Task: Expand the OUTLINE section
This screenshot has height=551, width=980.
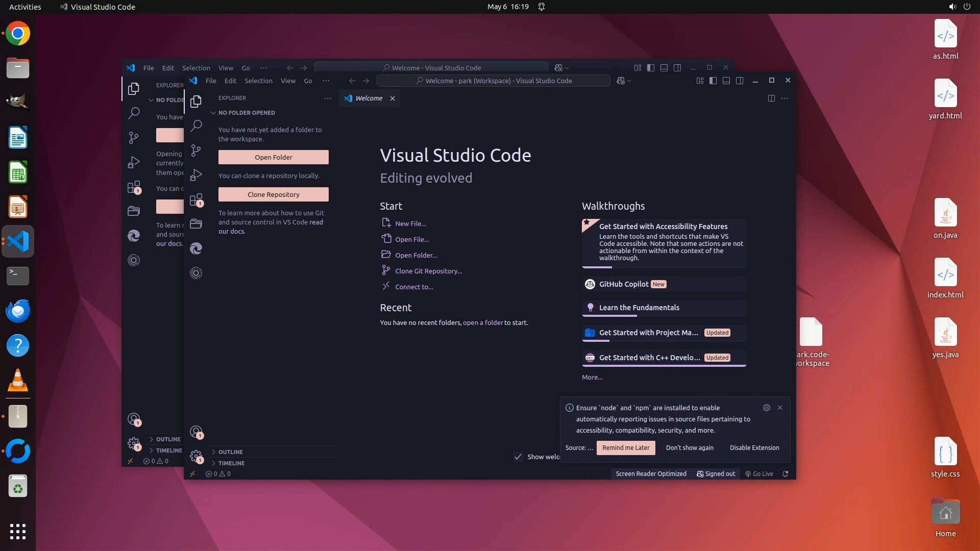Action: (x=231, y=452)
